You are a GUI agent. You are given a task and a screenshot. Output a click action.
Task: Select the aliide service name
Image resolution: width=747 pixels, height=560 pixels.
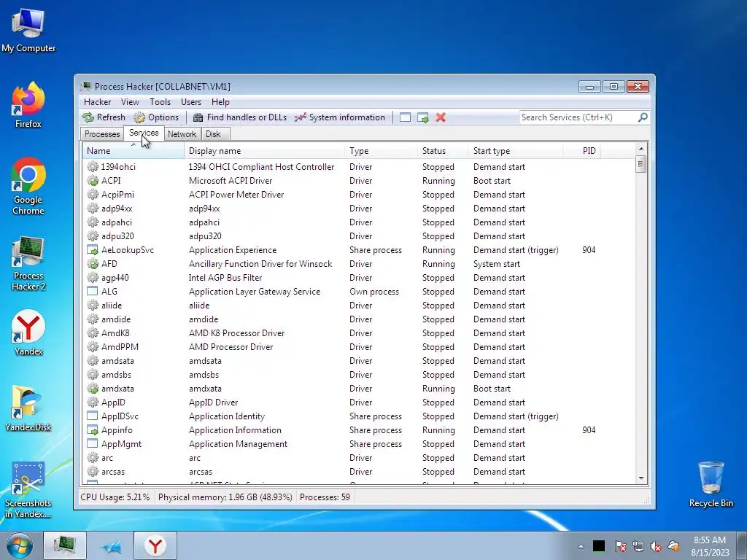tap(112, 306)
